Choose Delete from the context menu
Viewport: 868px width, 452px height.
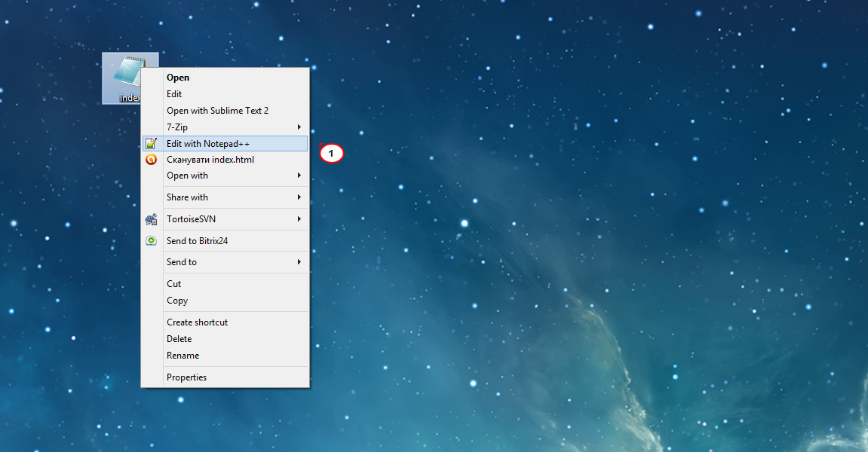[x=179, y=339]
